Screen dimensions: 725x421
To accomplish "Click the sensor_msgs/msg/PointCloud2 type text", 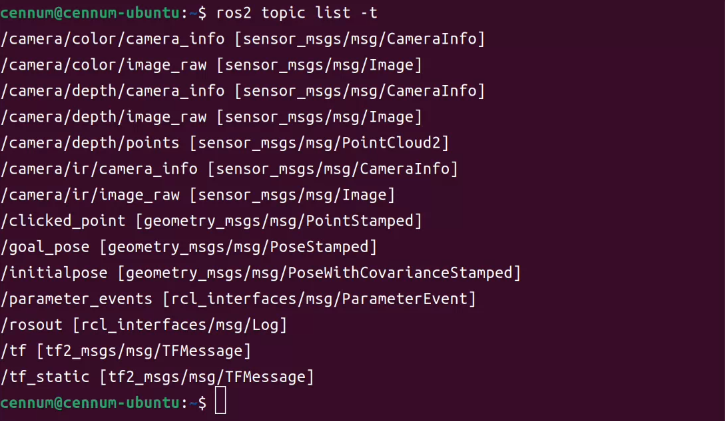I will coord(319,143).
